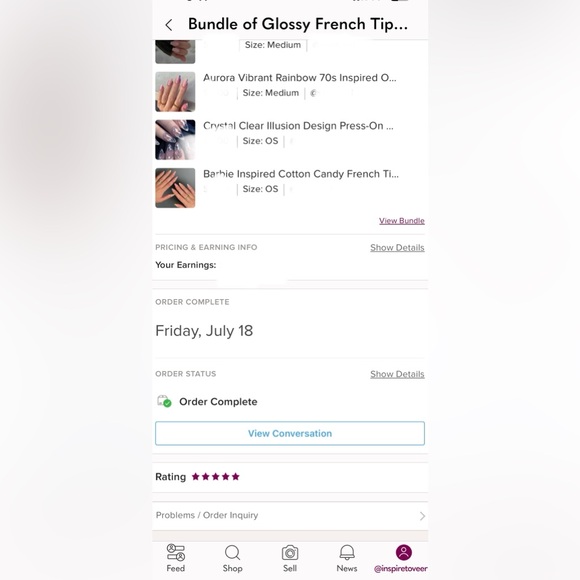Click the Problems / Order Inquiry row
Viewport: 580px width, 580px height.
coord(290,516)
